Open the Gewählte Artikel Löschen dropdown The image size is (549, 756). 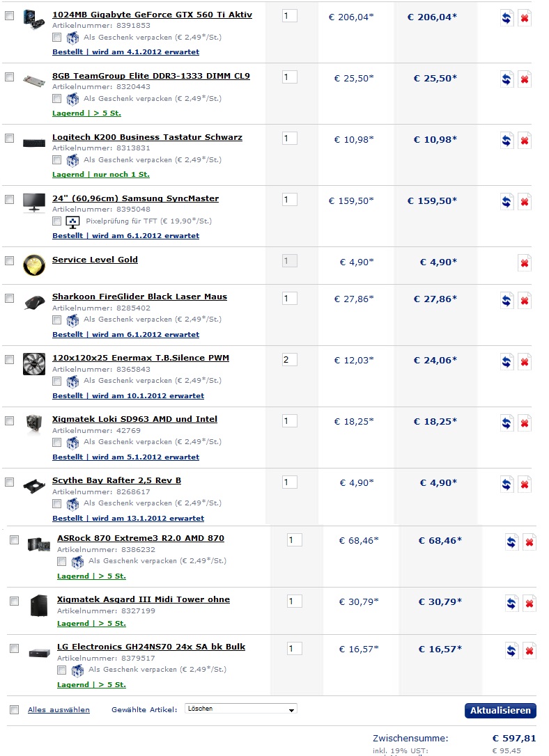[241, 709]
